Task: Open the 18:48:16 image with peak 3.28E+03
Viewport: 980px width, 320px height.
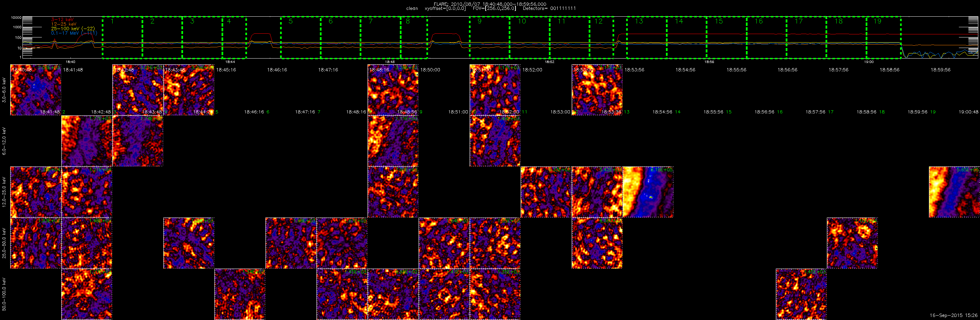Action: tap(393, 90)
